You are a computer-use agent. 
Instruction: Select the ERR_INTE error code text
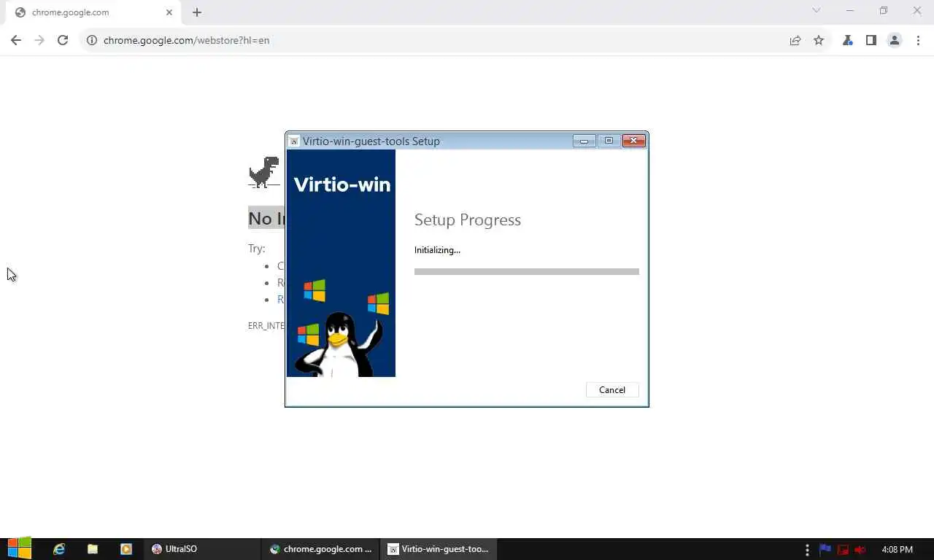tap(266, 325)
